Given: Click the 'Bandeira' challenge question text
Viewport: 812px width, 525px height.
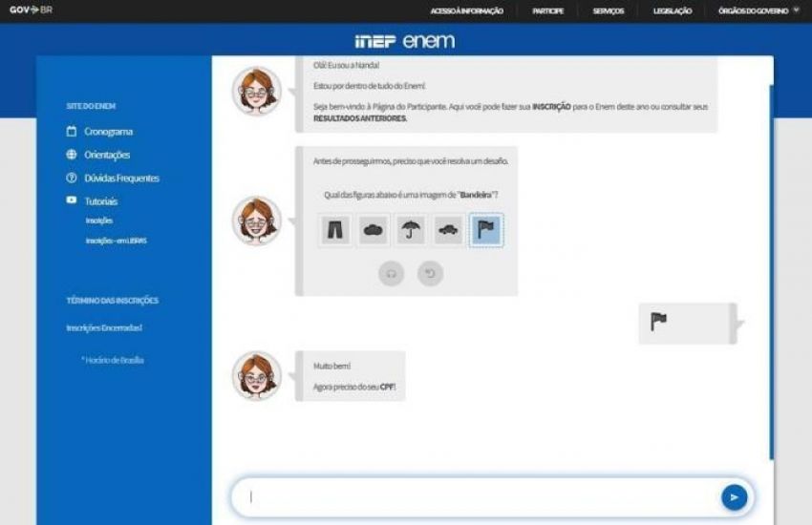Looking at the screenshot, I should click(411, 195).
